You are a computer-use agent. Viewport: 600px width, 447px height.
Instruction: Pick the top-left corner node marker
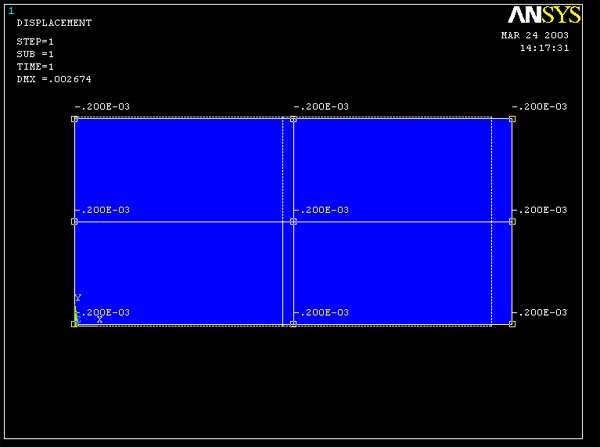click(74, 119)
